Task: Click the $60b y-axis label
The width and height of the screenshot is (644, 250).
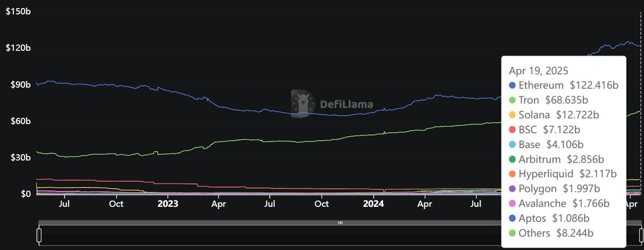Action: [20, 121]
